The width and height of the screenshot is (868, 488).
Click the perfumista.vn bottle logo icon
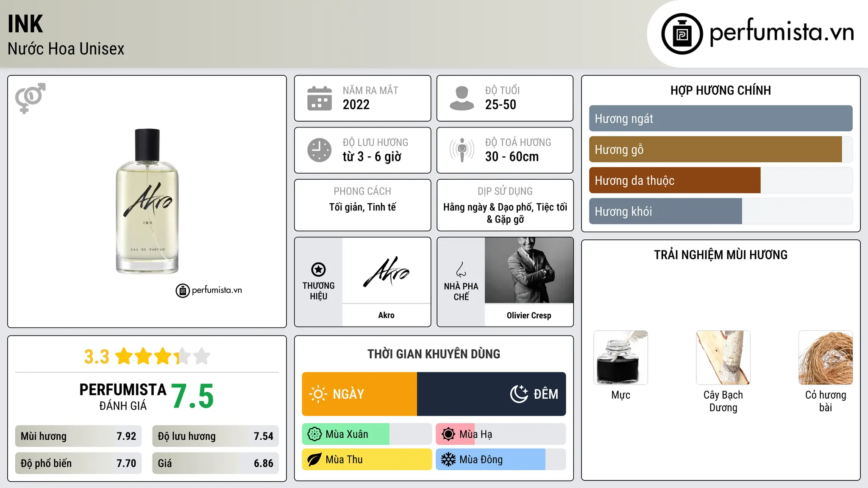[x=682, y=34]
